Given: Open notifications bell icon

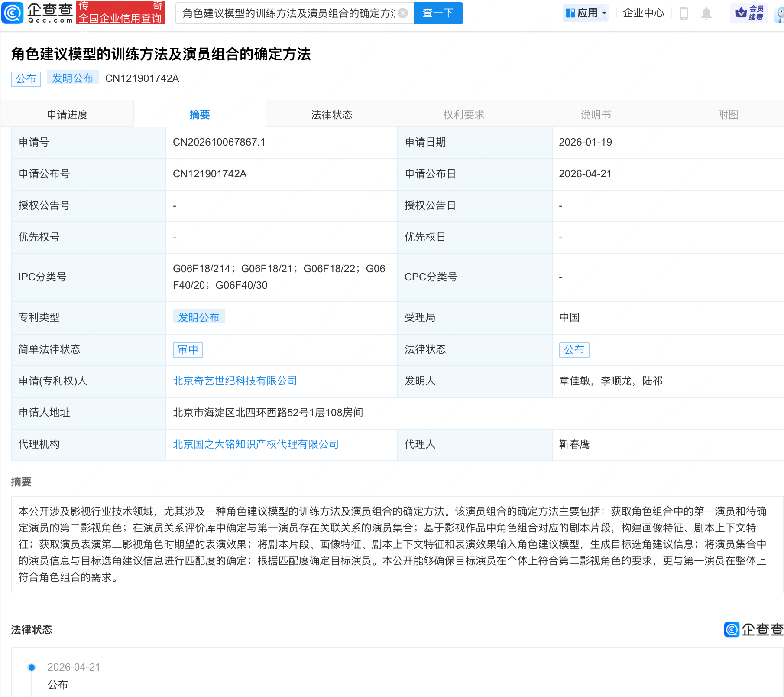Looking at the screenshot, I should pos(706,13).
